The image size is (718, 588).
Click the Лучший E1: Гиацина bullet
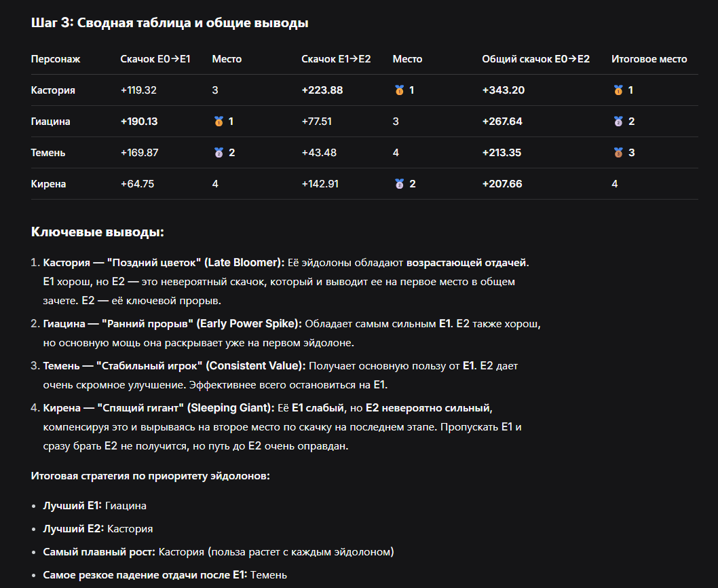[94, 506]
